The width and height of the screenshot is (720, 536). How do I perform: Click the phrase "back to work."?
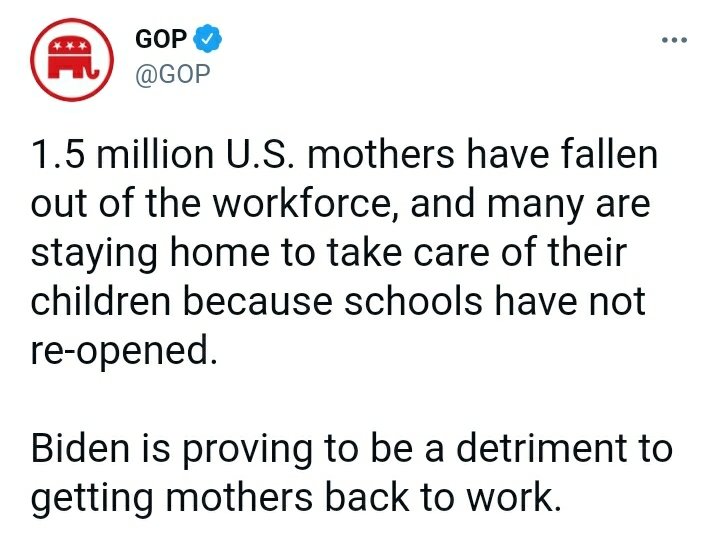(x=443, y=497)
